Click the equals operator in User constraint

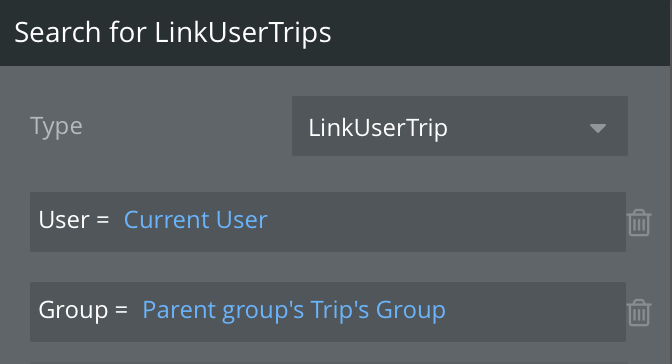(103, 220)
